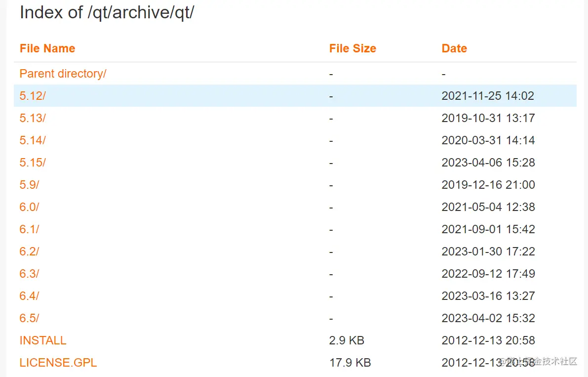Click the 2.9 KB size cell
This screenshot has height=377, width=588.
coord(347,340)
